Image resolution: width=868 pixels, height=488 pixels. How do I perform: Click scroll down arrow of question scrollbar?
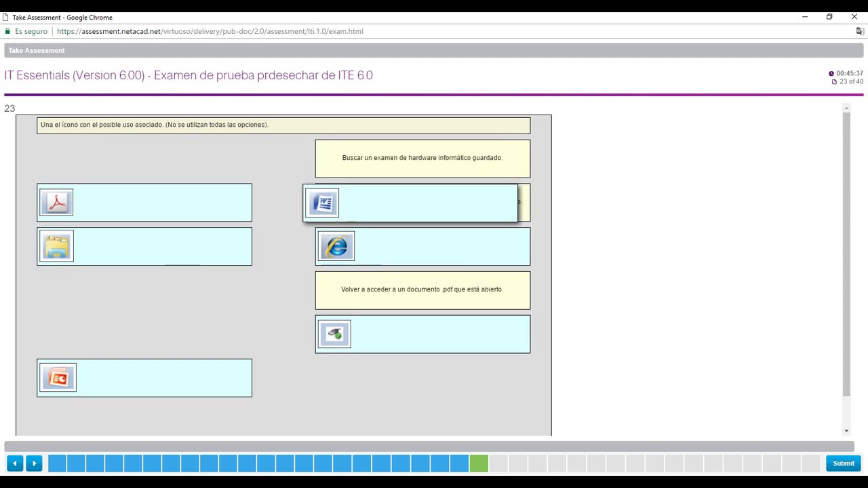[846, 430]
